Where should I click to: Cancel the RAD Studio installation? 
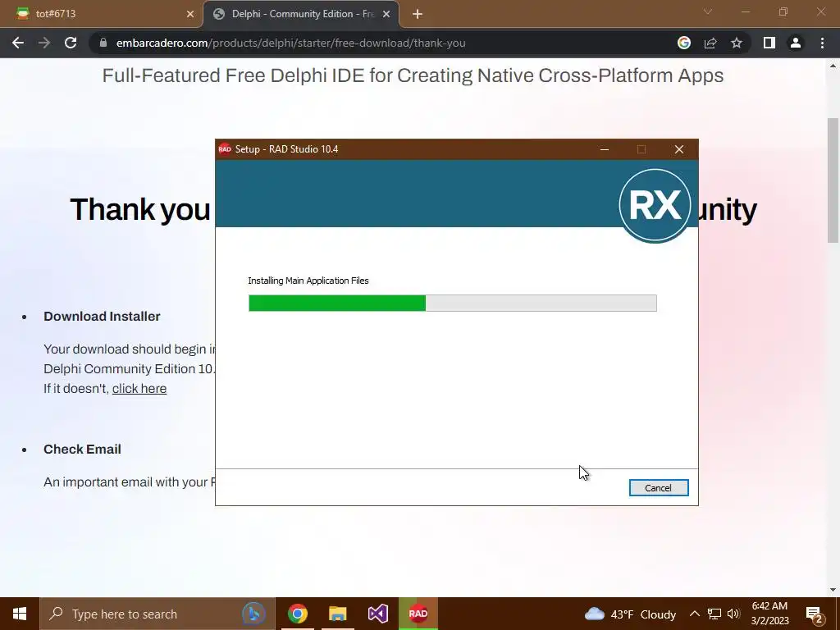pos(659,487)
